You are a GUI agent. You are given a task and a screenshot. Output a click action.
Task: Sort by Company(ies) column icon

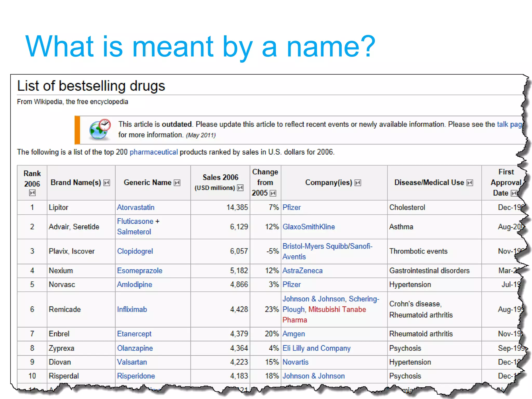358,183
